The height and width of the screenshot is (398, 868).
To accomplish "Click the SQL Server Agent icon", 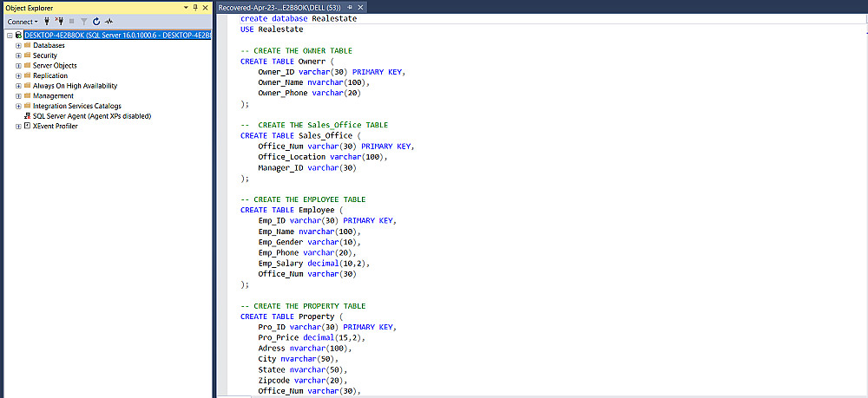I will tap(27, 116).
